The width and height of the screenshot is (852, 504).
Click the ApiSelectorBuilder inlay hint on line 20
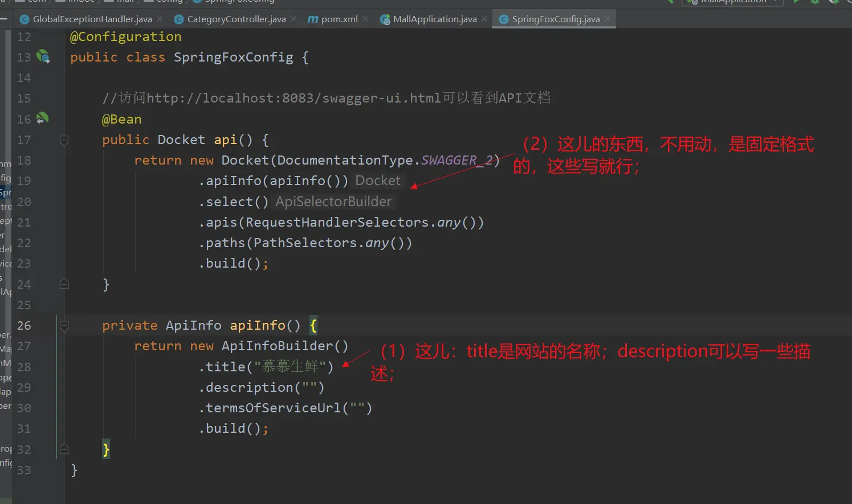(333, 202)
